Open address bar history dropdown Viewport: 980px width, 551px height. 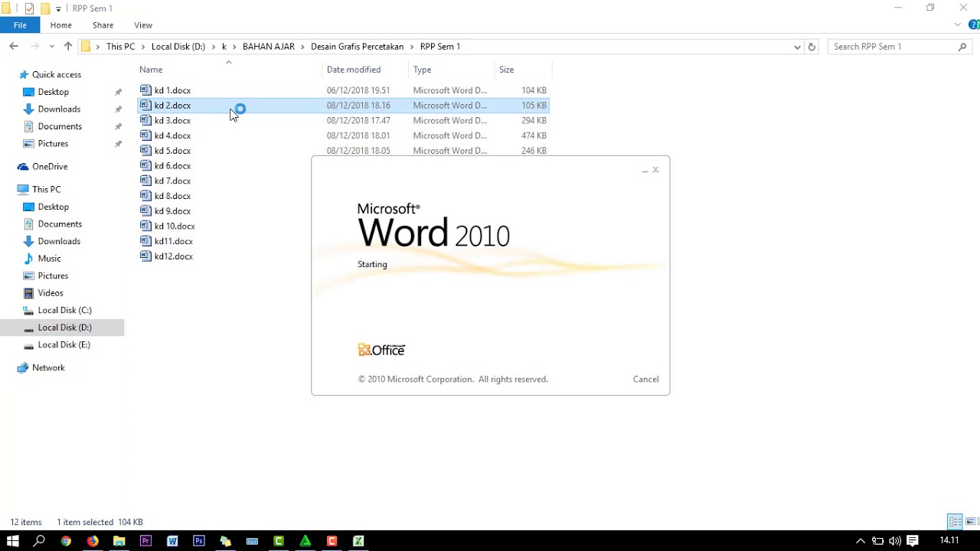click(x=797, y=47)
